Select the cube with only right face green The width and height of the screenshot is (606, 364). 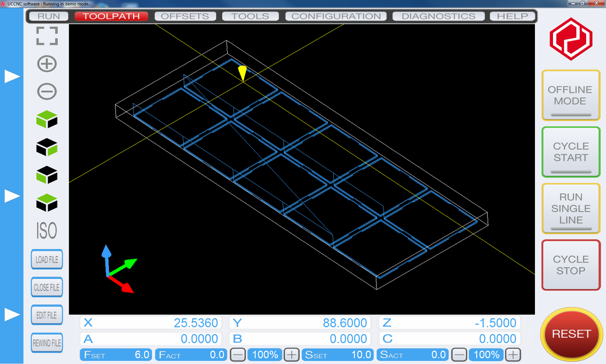tap(47, 148)
